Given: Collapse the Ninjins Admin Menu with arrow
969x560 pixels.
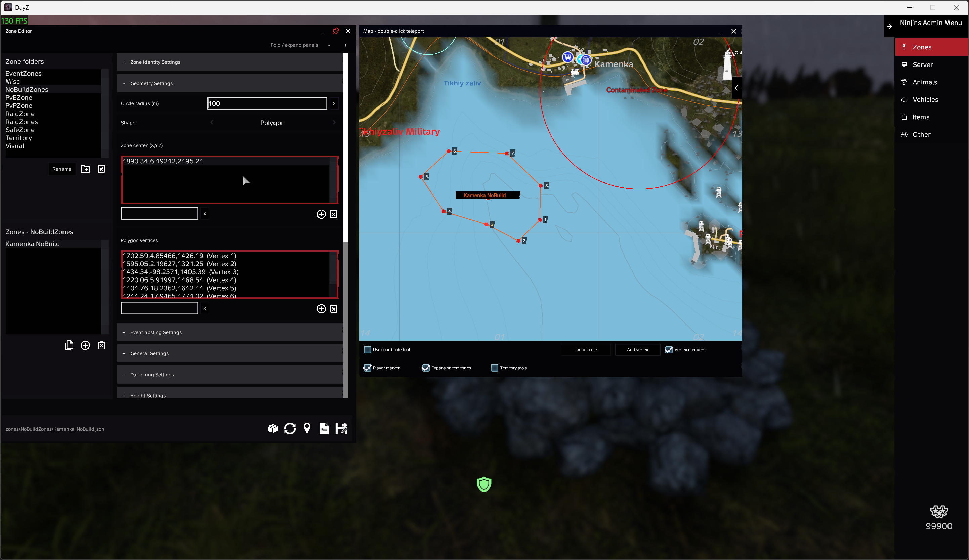Looking at the screenshot, I should coord(889,26).
